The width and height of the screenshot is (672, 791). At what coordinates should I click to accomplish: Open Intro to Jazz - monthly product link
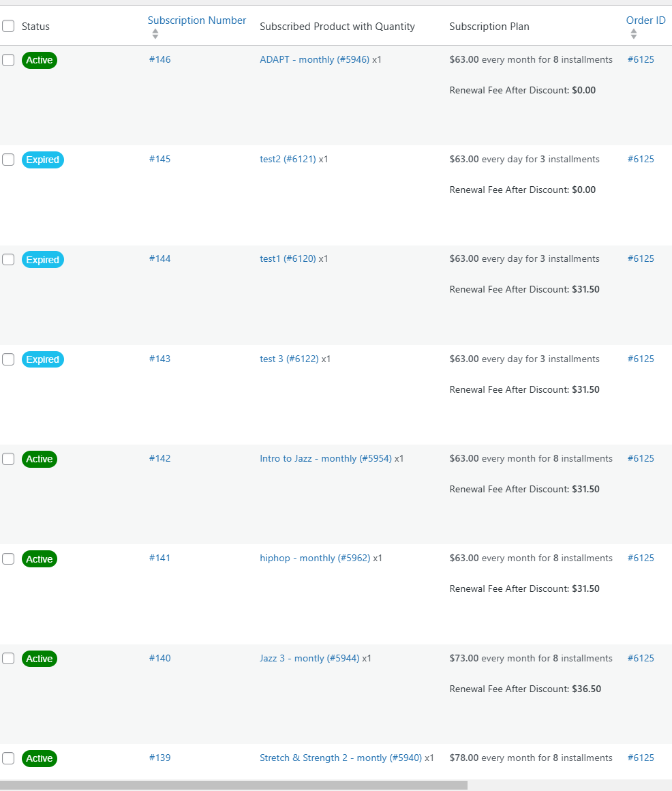tap(326, 458)
